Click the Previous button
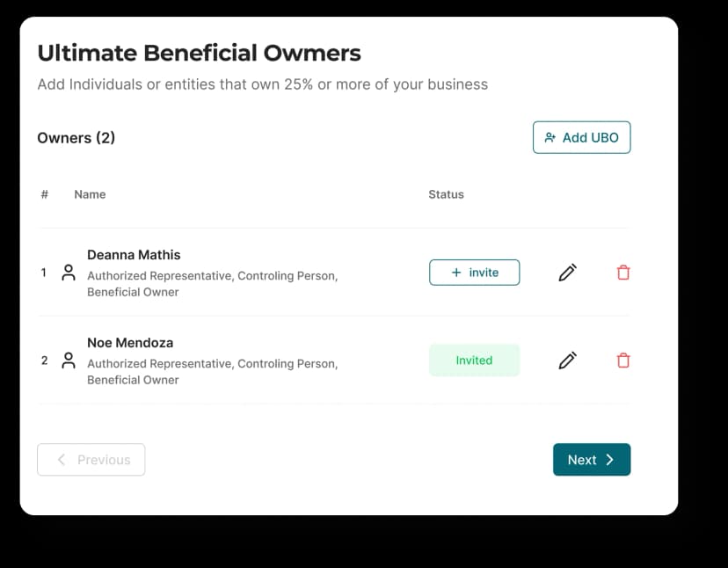This screenshot has height=568, width=728. (x=91, y=459)
